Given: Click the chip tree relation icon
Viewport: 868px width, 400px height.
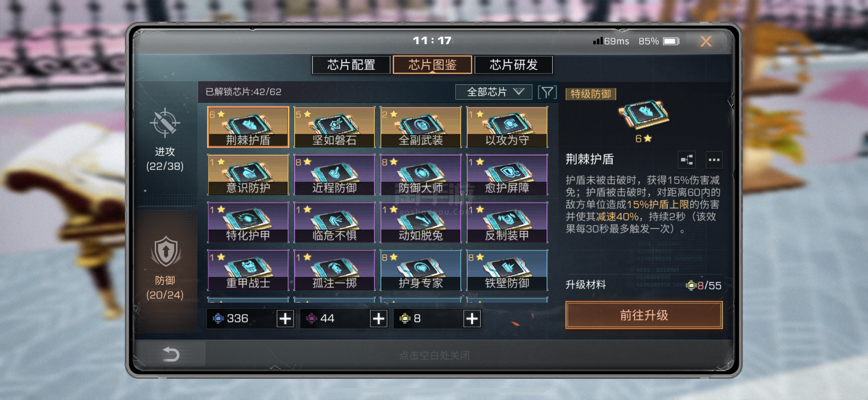Looking at the screenshot, I should (686, 160).
